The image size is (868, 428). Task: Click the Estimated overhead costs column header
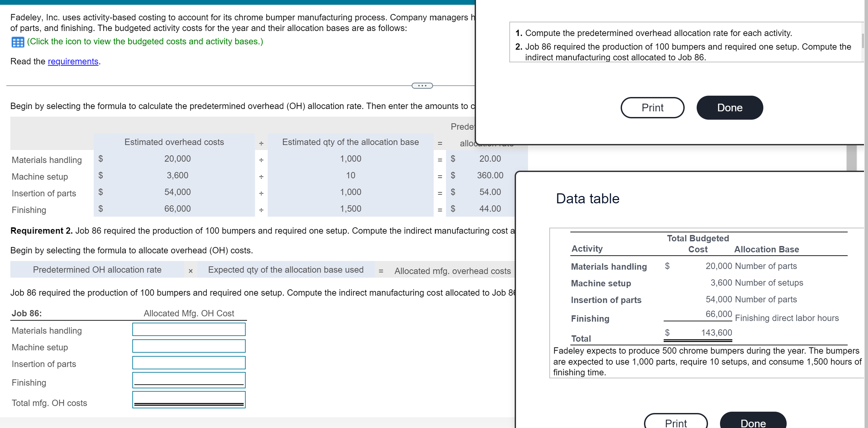174,142
